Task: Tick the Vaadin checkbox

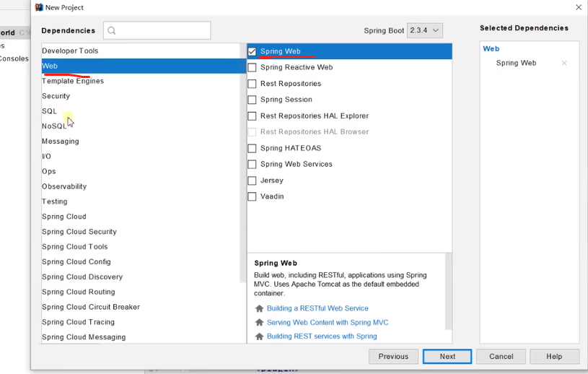Action: tap(252, 196)
